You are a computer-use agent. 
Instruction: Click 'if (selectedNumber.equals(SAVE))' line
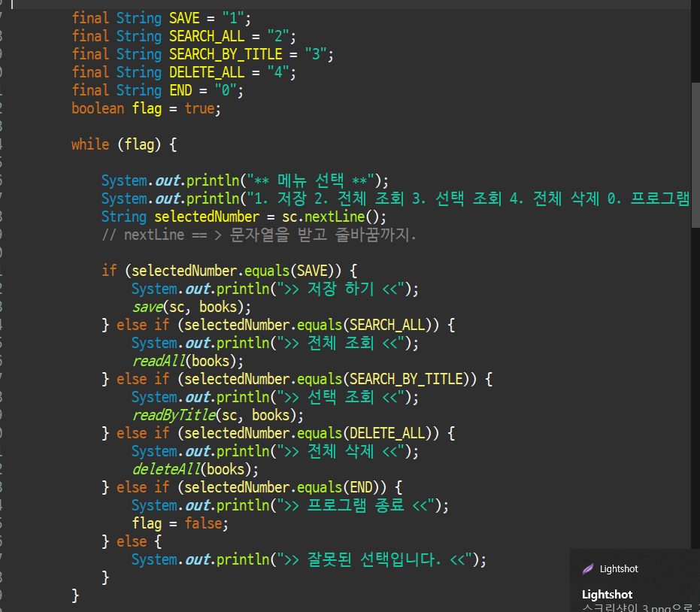[x=229, y=271]
